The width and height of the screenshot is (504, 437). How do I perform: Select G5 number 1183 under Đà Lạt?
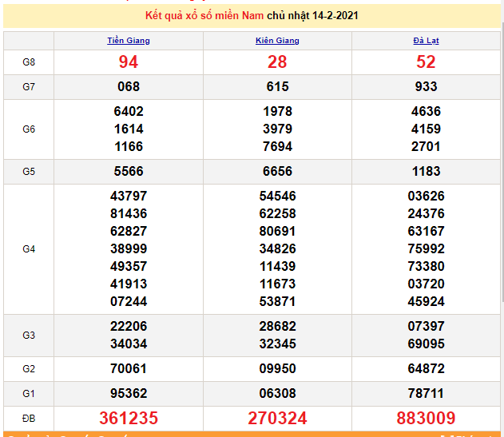click(426, 172)
